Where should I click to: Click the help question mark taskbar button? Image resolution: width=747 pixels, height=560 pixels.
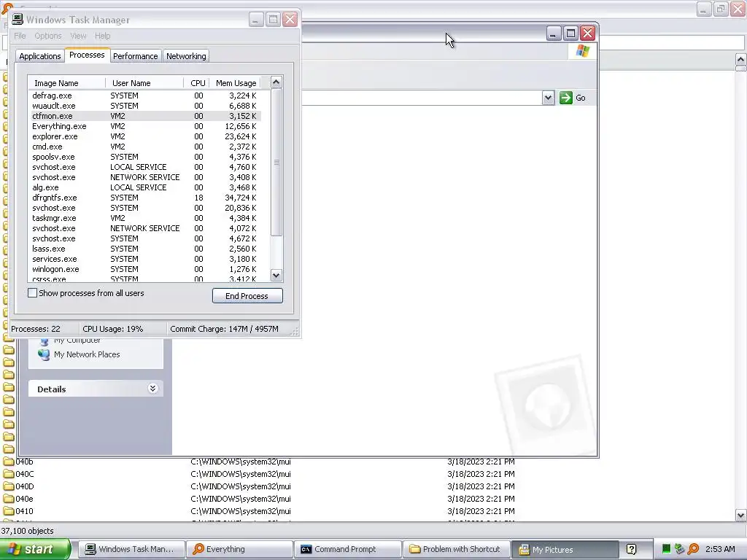click(631, 549)
